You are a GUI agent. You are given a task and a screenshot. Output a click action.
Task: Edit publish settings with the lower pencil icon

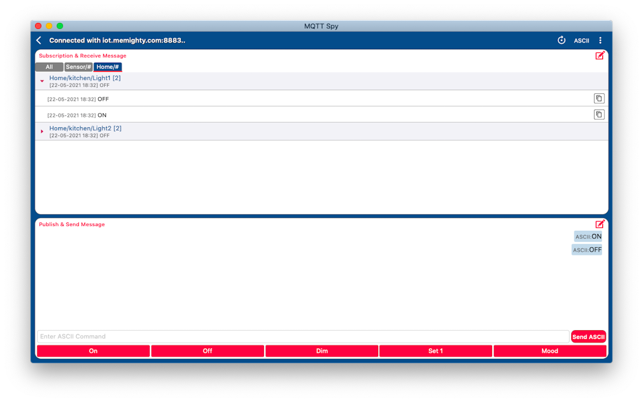pos(600,225)
